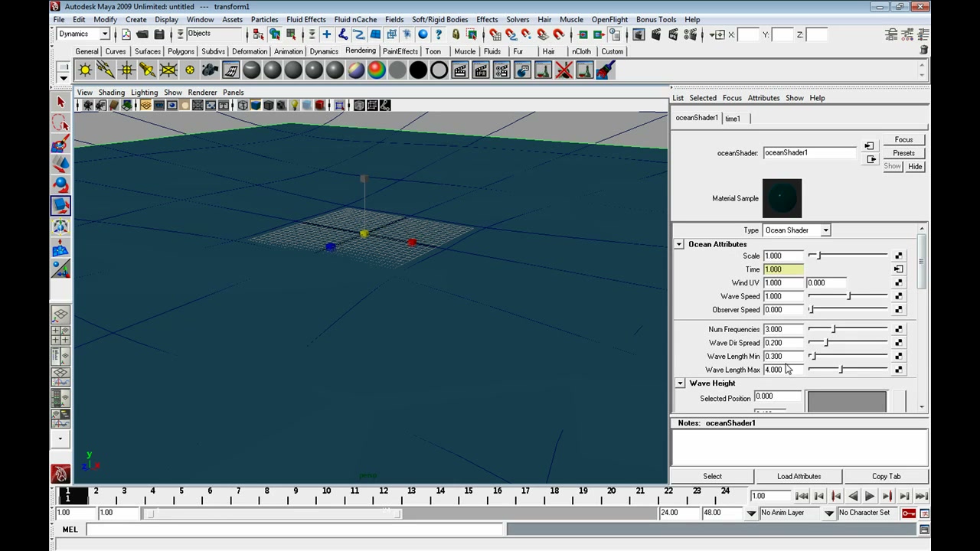Viewport: 980px width, 551px height.
Task: Select the Paint Selection tool in toolbox
Action: point(60,144)
